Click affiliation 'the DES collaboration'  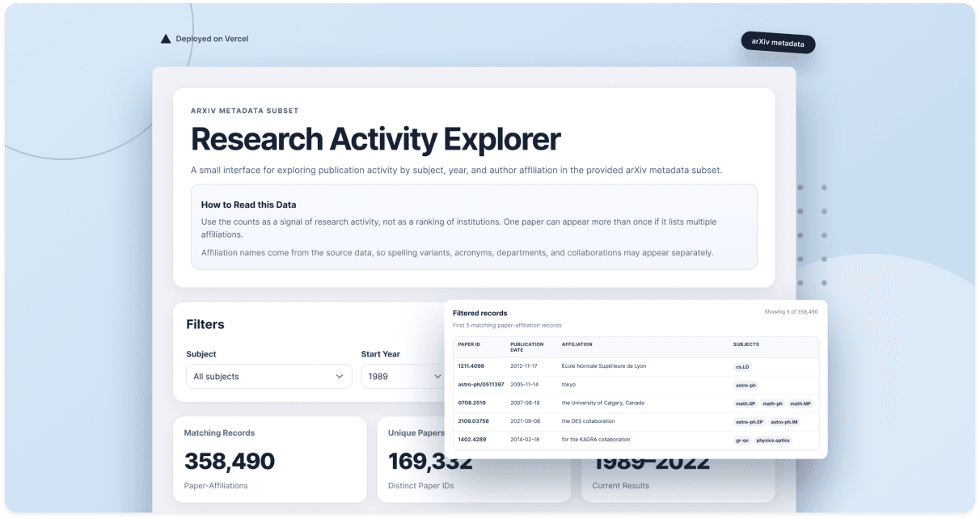coord(588,421)
